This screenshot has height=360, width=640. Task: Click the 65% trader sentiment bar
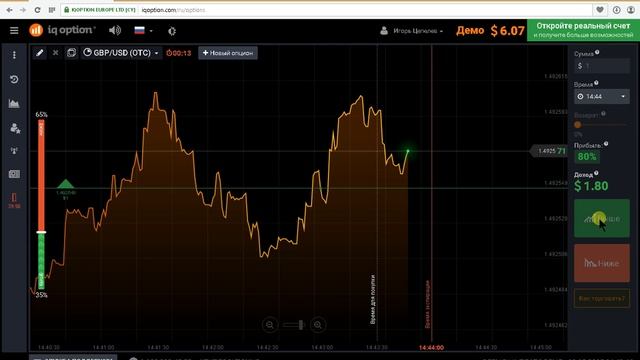(41, 176)
